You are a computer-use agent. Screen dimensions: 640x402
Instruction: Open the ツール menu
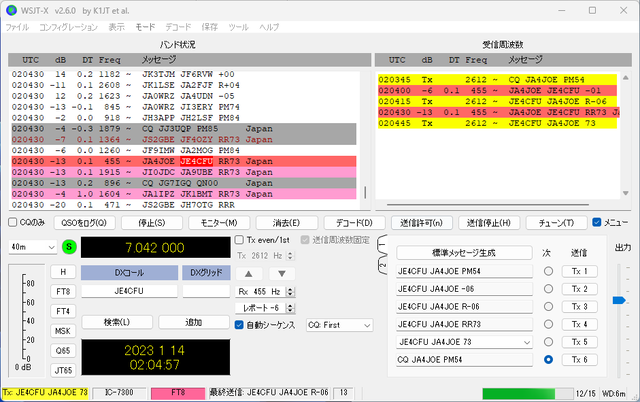click(x=238, y=27)
